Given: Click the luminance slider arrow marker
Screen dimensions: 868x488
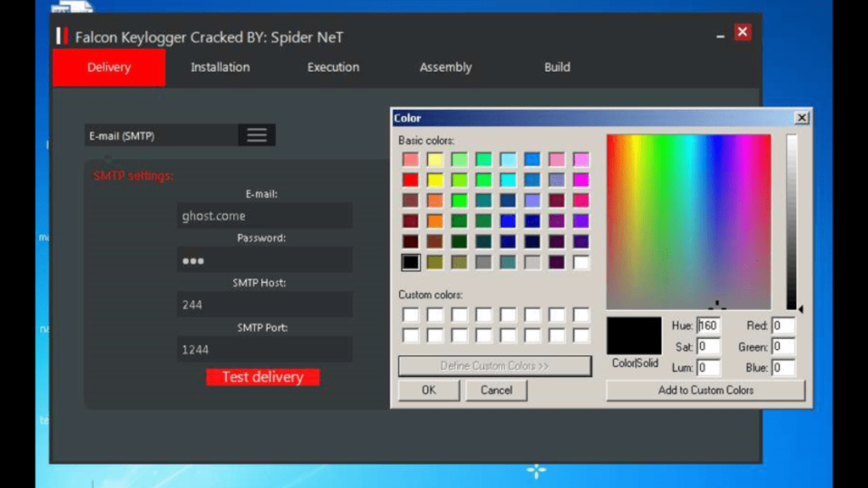Looking at the screenshot, I should click(x=800, y=308).
